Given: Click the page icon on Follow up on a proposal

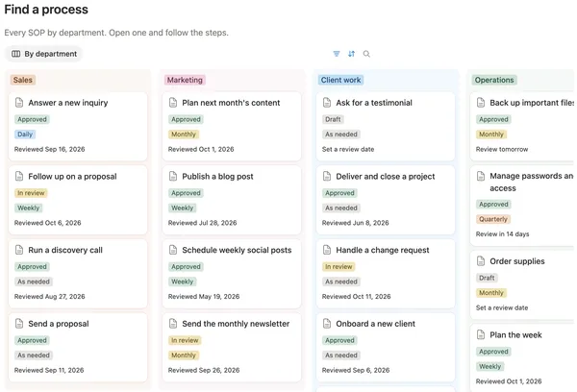Looking at the screenshot, I should (x=19, y=177).
